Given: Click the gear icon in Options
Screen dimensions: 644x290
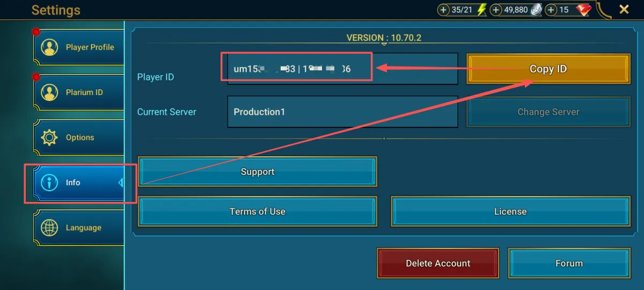Looking at the screenshot, I should click(x=49, y=137).
